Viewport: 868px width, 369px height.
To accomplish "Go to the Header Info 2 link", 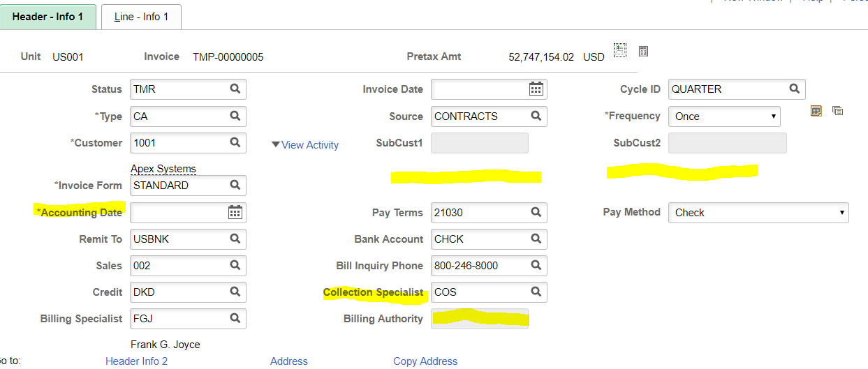I will (136, 361).
